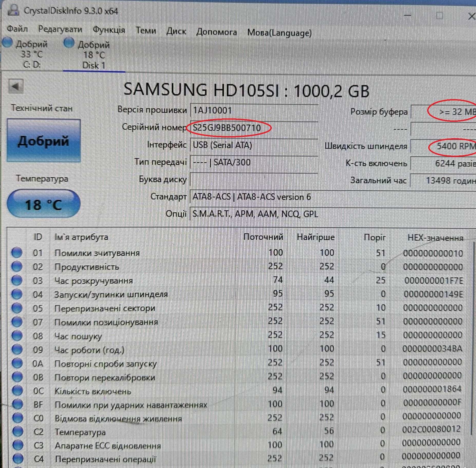Open the Функція menu

[109, 30]
